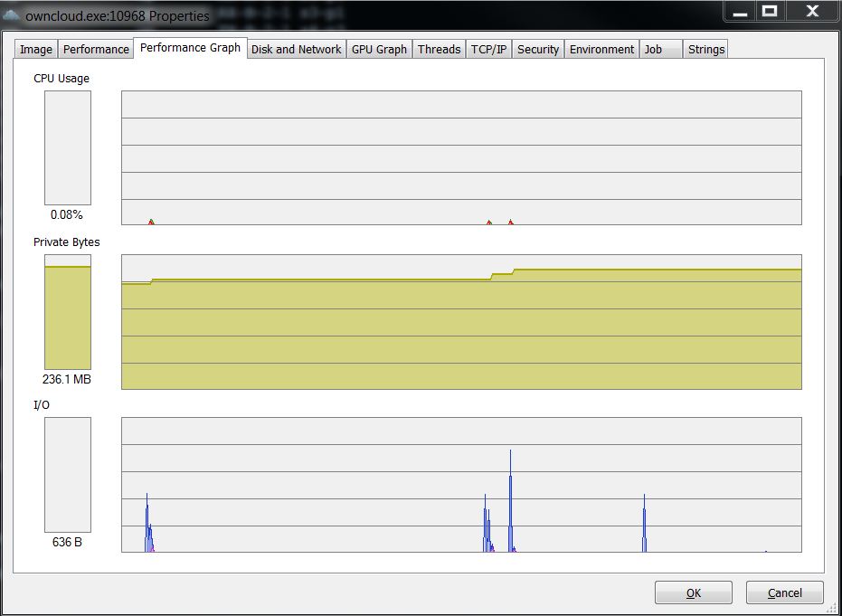
Task: Click the Private Bytes history graph
Action: pyautogui.click(x=462, y=322)
